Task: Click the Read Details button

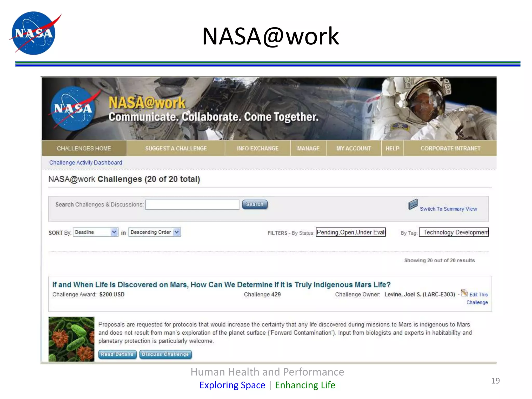Action: click(117, 354)
